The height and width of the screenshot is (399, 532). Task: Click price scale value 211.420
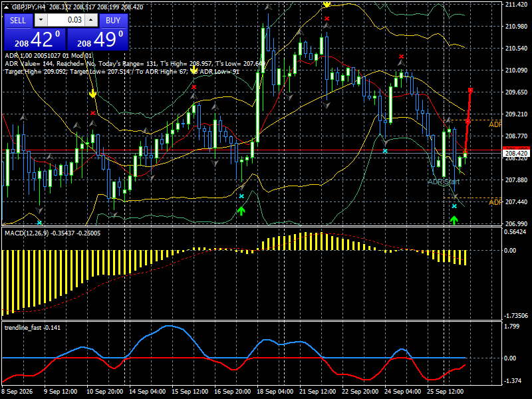[516, 5]
